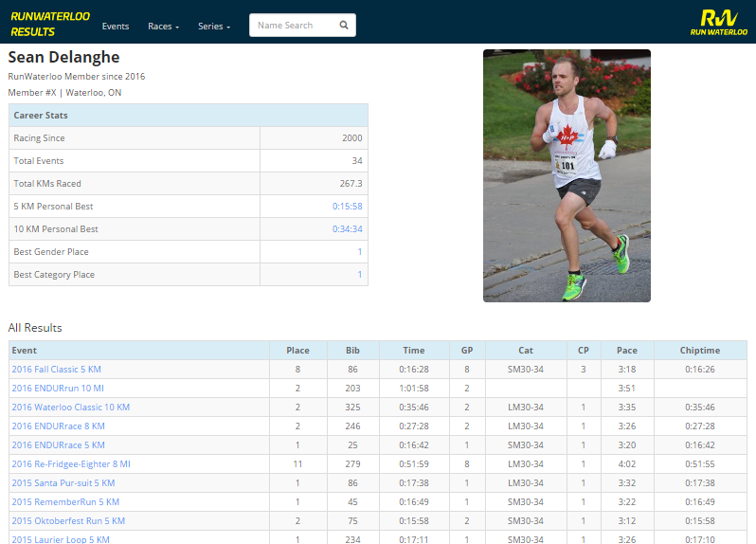Select the Total KMs Raced value 267.3
The width and height of the screenshot is (756, 544).
coord(351,184)
